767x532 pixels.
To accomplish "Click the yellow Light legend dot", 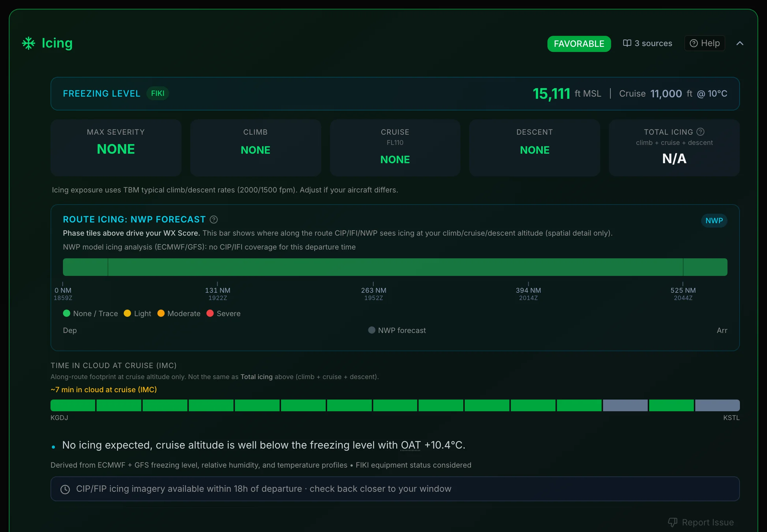I will click(127, 313).
